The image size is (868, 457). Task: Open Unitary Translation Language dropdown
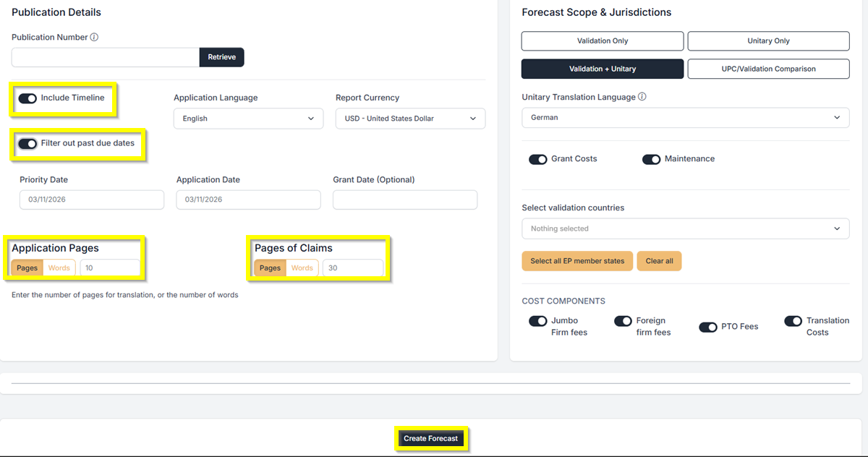[x=685, y=117]
